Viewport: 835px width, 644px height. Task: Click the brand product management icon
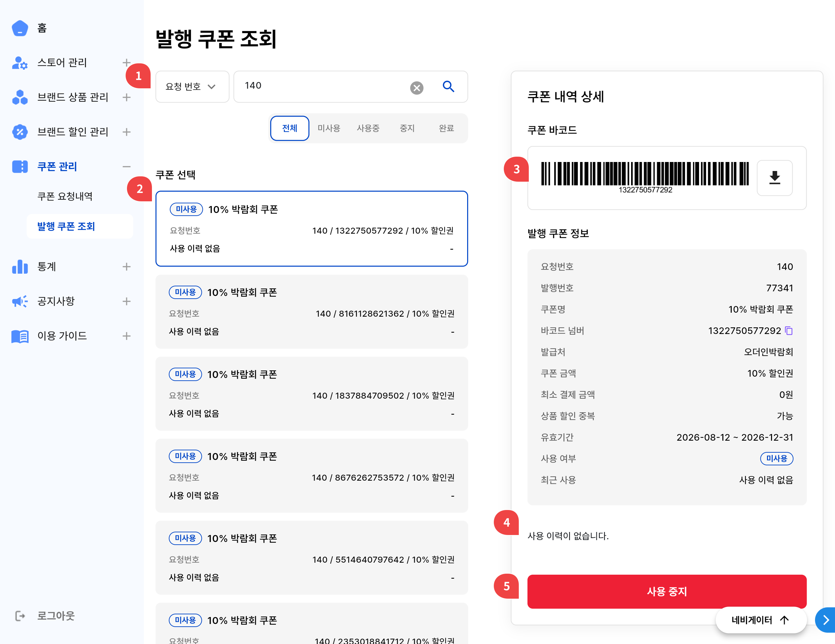coord(20,97)
